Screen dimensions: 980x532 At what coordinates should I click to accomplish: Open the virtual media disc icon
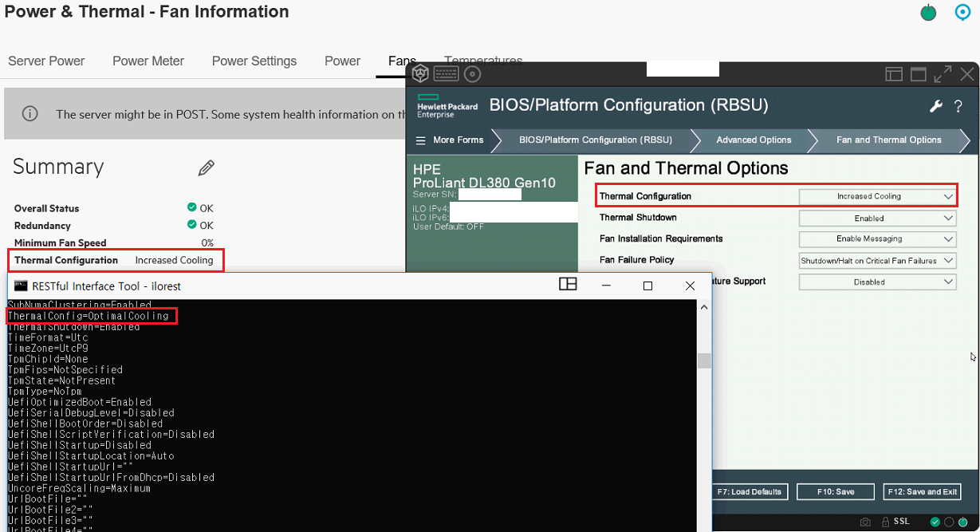(x=473, y=74)
